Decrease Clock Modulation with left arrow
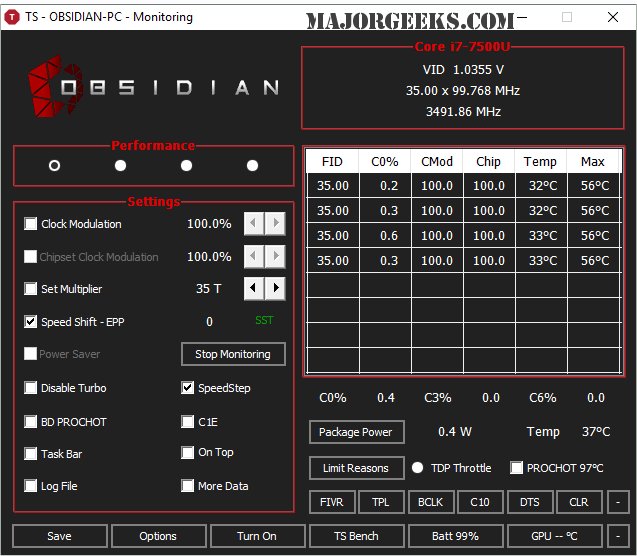Viewport: 637px width, 556px height. (x=254, y=223)
